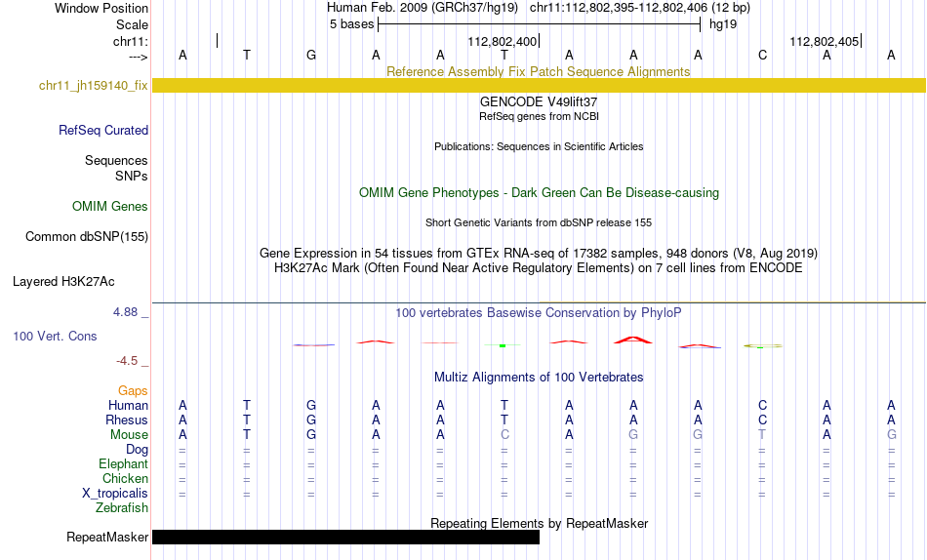The width and height of the screenshot is (927, 560).
Task: Click the SNPs label under Publications
Action: (x=132, y=177)
